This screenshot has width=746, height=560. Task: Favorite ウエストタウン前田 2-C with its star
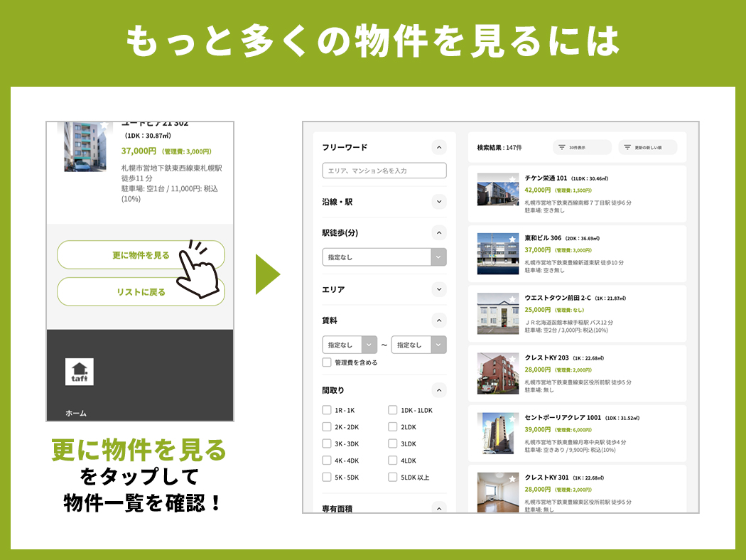click(512, 299)
